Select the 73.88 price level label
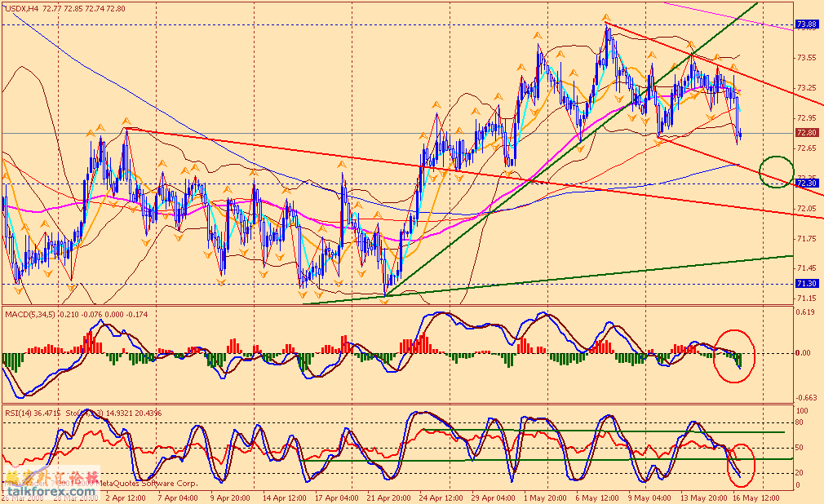 (x=807, y=24)
